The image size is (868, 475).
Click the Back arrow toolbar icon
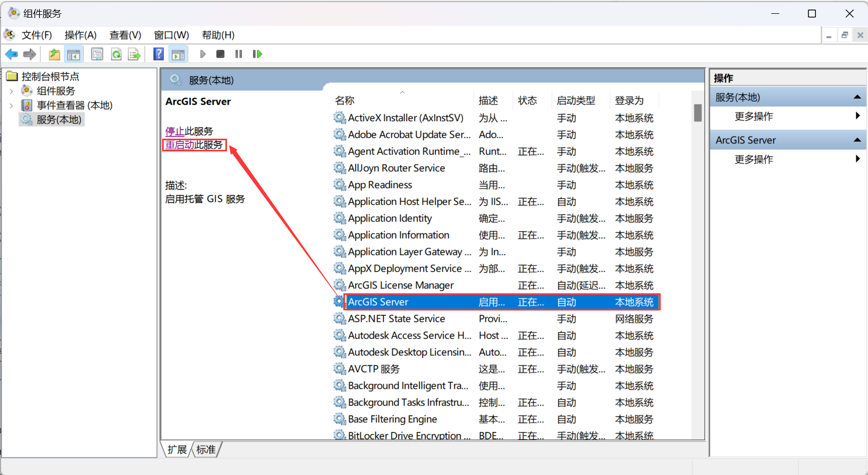tap(11, 54)
